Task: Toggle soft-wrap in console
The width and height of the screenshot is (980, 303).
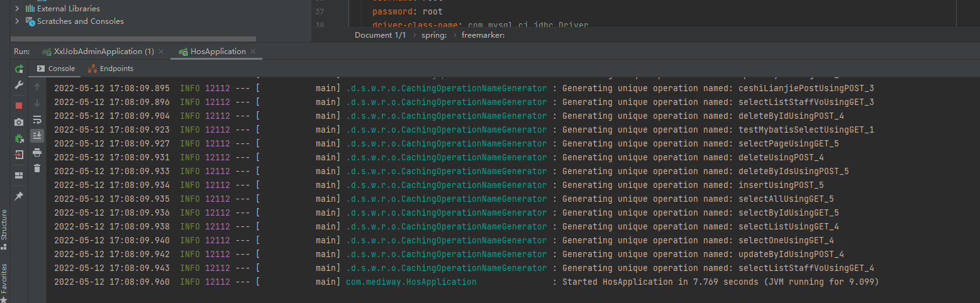Action: [x=37, y=119]
